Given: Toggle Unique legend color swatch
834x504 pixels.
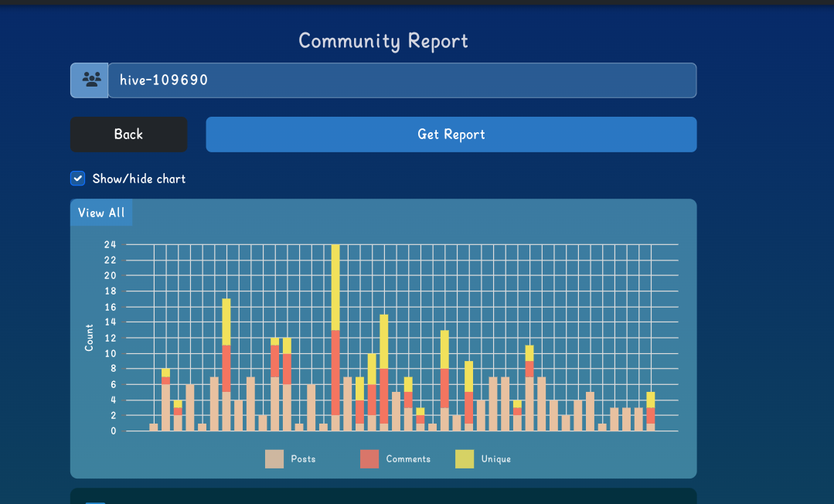Looking at the screenshot, I should pyautogui.click(x=465, y=458).
